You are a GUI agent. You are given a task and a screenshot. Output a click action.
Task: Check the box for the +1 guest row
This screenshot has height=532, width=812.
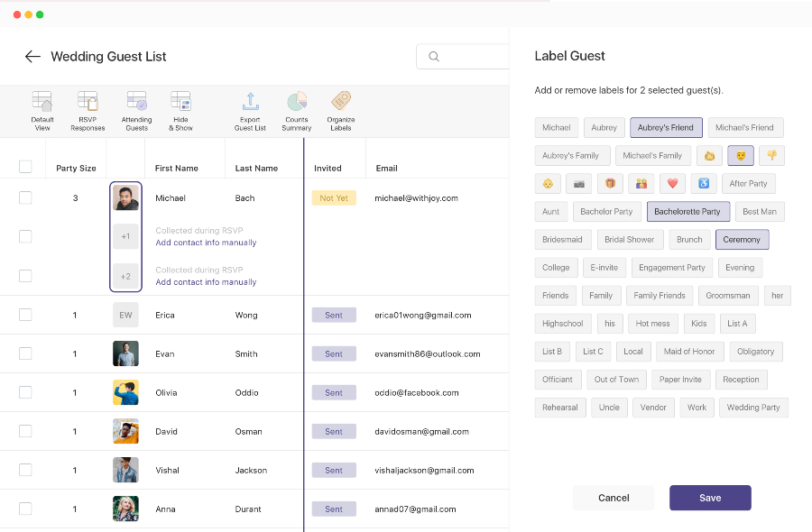pos(25,236)
